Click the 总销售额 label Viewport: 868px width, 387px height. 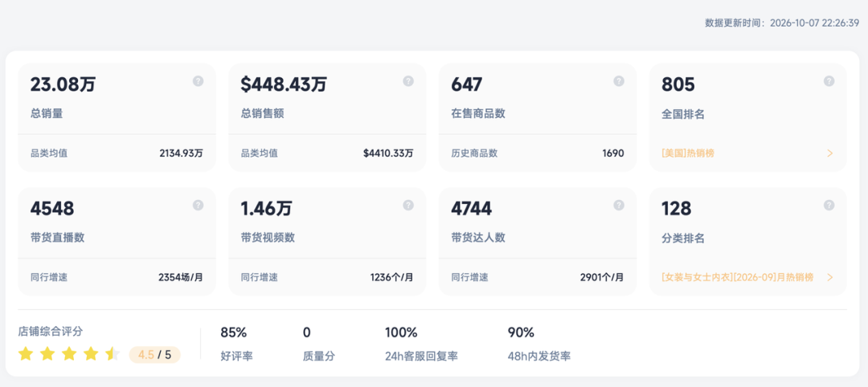click(x=262, y=113)
